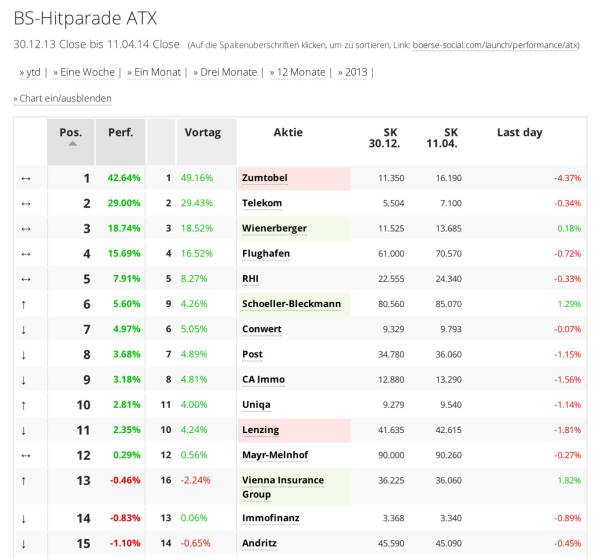600x559 pixels.
Task: Click the Lenzing stock link
Action: tap(261, 429)
